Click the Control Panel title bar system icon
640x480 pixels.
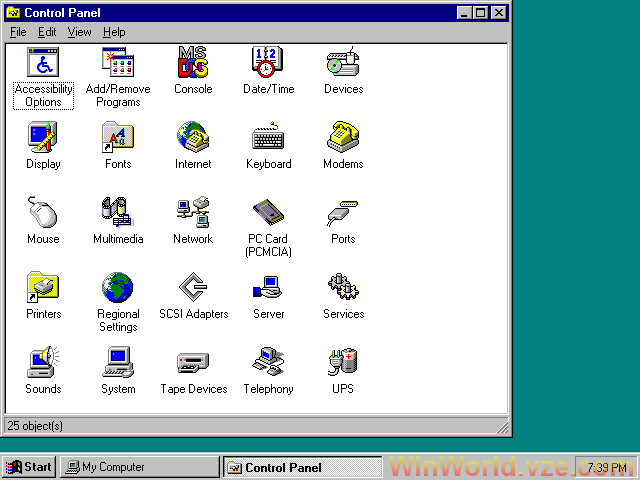13,13
